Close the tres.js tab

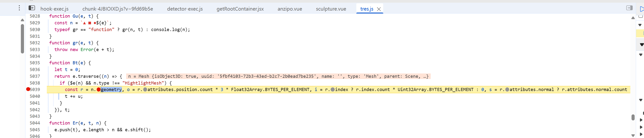point(379,9)
